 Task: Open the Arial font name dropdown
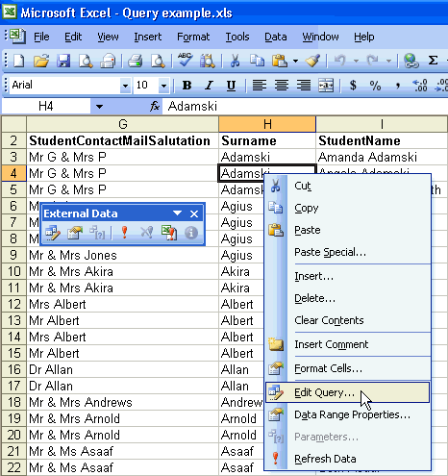pos(125,86)
